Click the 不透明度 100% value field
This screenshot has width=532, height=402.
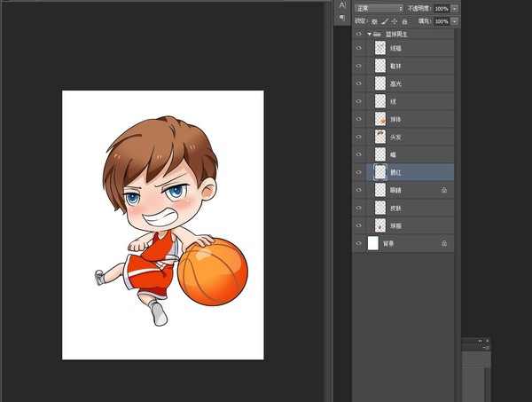click(x=442, y=9)
